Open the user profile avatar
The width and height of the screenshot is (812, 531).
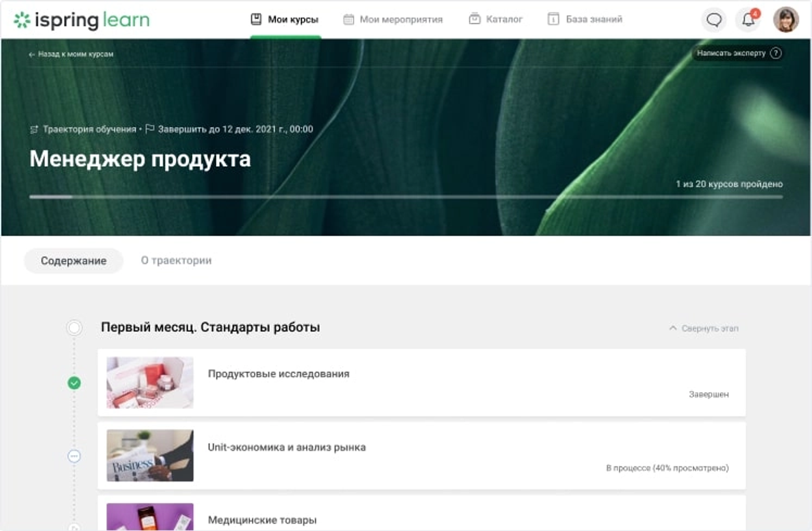coord(787,19)
